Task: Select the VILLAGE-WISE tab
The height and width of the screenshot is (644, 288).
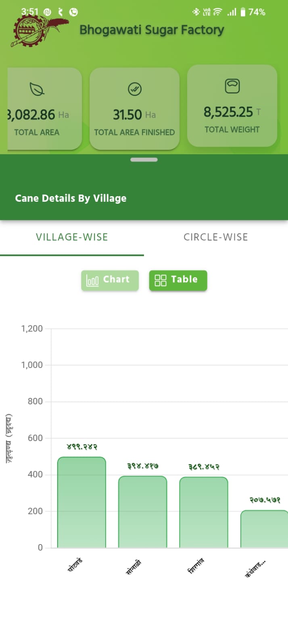Action: 72,237
